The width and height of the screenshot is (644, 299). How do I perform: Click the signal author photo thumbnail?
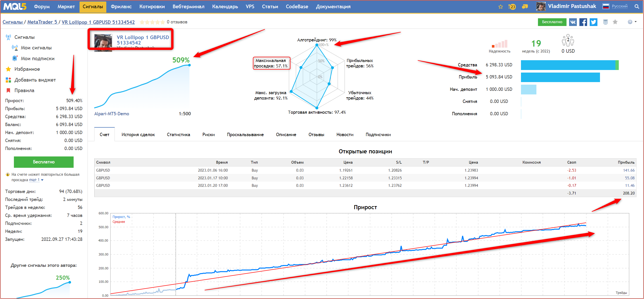tap(103, 42)
